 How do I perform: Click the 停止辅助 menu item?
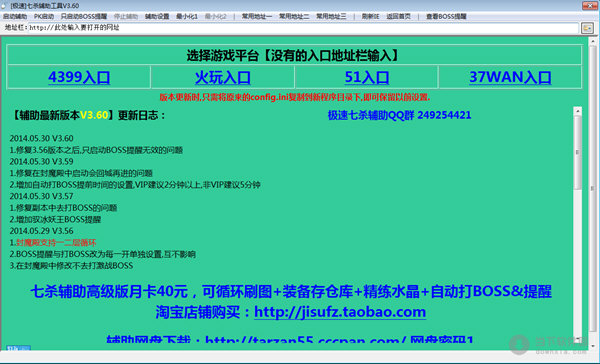126,16
